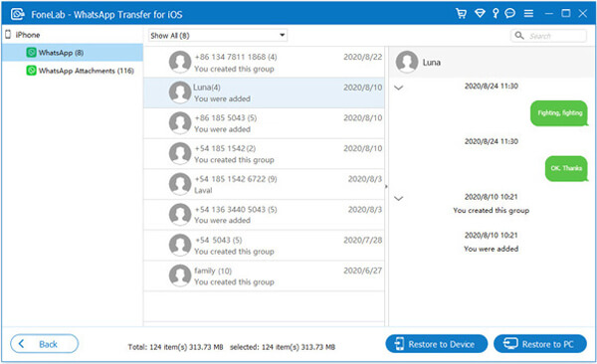Click avatar of +54 185 1542 6722 chat
The image size is (597, 364).
coord(180,184)
